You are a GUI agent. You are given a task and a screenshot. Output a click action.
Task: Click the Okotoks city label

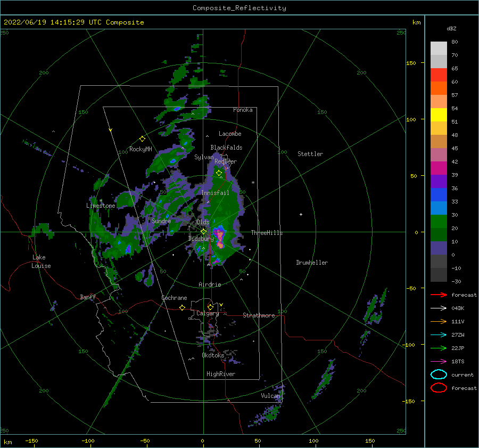213,355
